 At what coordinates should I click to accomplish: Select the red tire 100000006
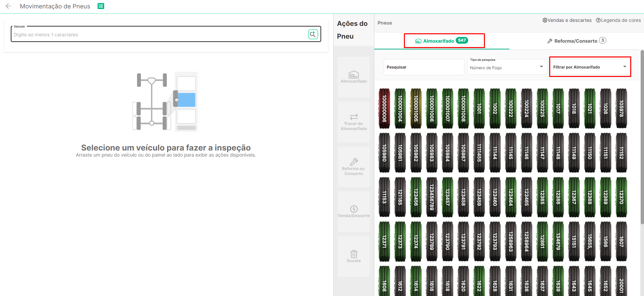pos(384,108)
